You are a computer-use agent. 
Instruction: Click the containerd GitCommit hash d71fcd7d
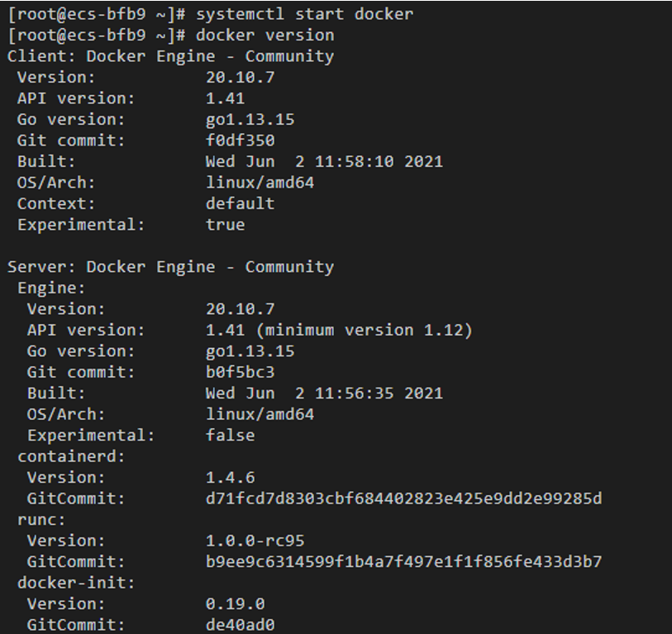point(403,498)
